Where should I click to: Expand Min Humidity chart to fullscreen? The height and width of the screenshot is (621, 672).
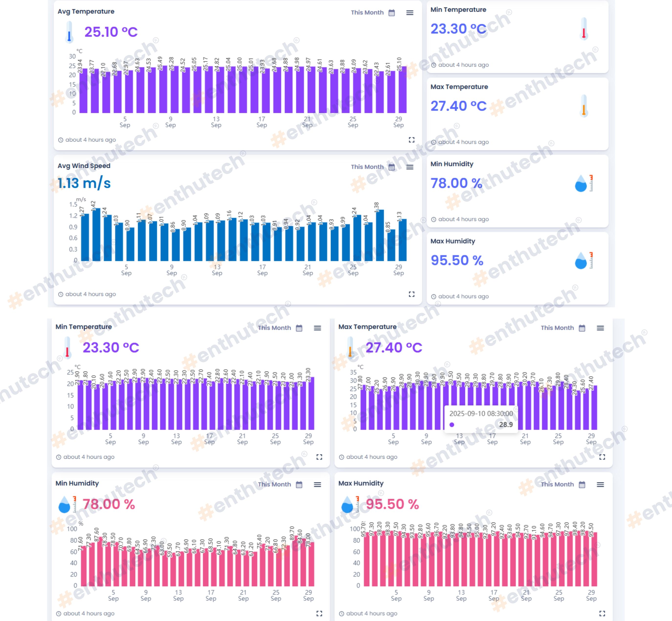click(319, 614)
